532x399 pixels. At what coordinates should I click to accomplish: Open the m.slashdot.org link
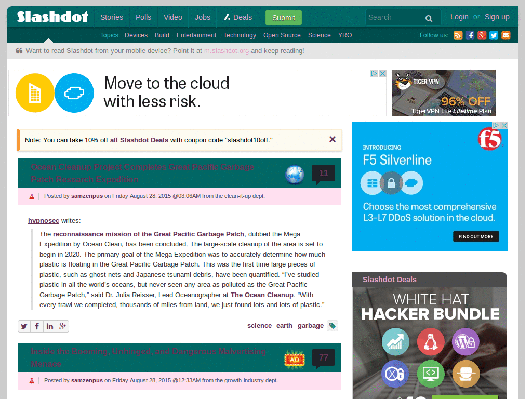[227, 51]
